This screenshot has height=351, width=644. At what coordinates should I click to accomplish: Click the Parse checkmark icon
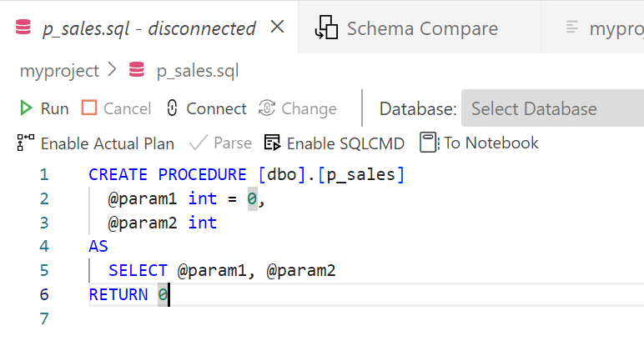199,143
